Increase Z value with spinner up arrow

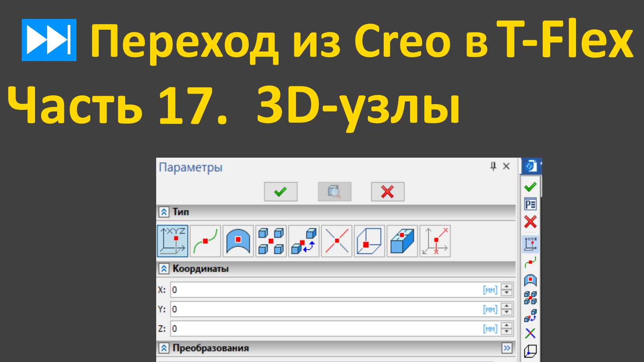point(507,325)
